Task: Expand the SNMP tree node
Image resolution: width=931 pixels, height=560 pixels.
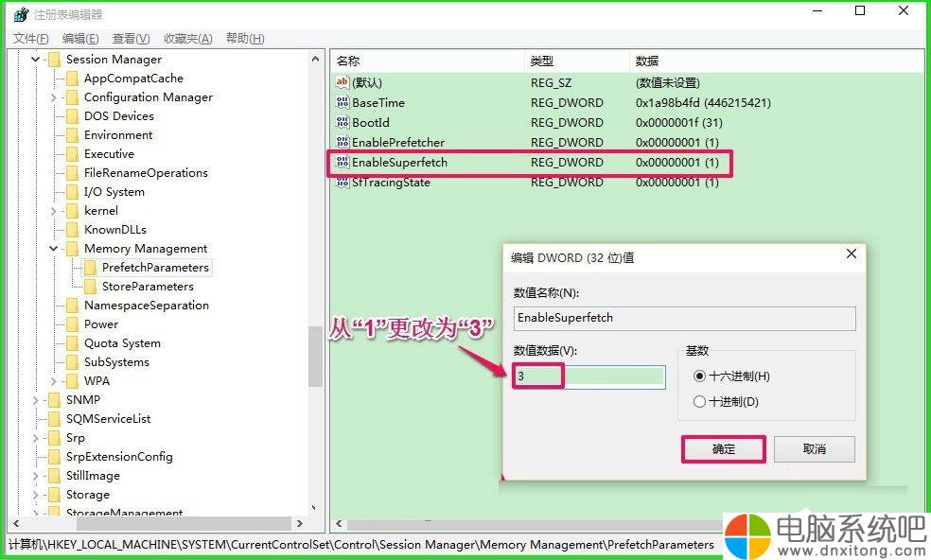Action: (x=36, y=400)
